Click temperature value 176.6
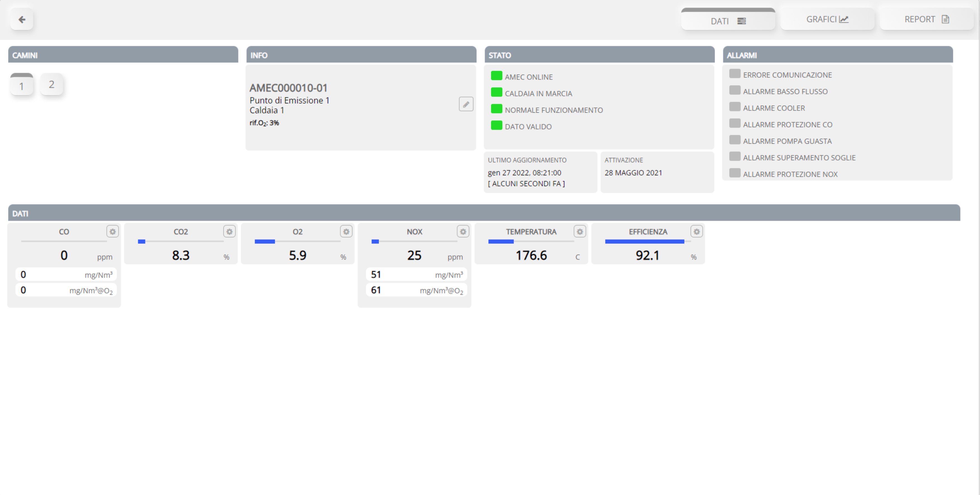 (531, 255)
